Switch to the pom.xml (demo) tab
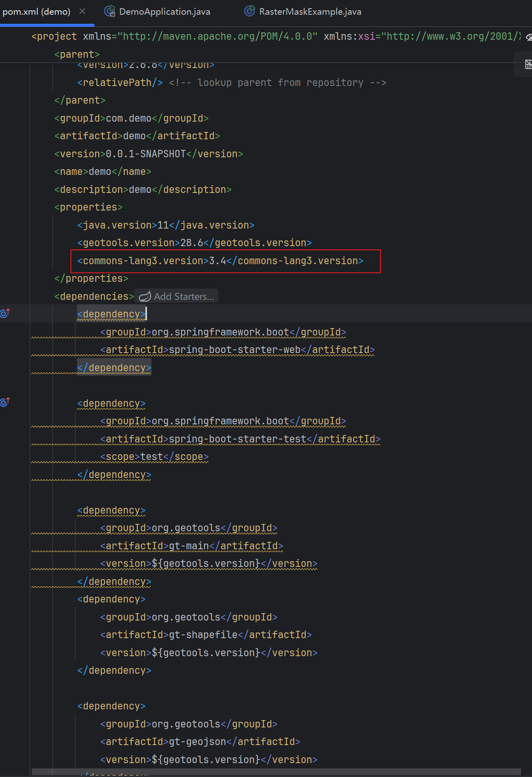This screenshot has height=777, width=532. (36, 12)
